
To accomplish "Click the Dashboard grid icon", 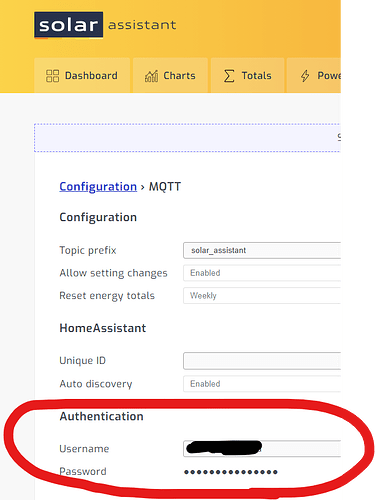I will pyautogui.click(x=52, y=76).
